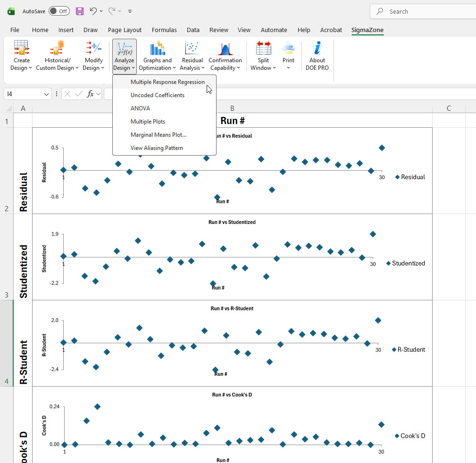476x463 pixels.
Task: Expand the Name Box dropdown
Action: 46,94
